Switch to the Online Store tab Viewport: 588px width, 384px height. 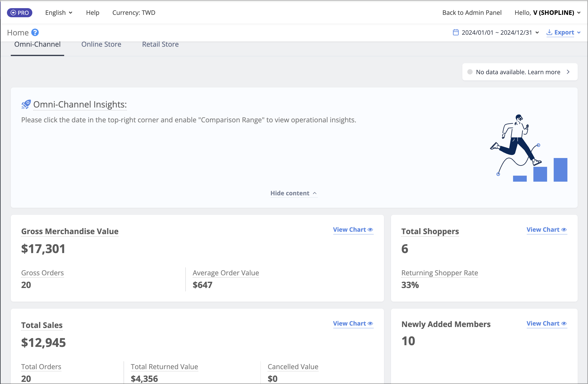101,44
